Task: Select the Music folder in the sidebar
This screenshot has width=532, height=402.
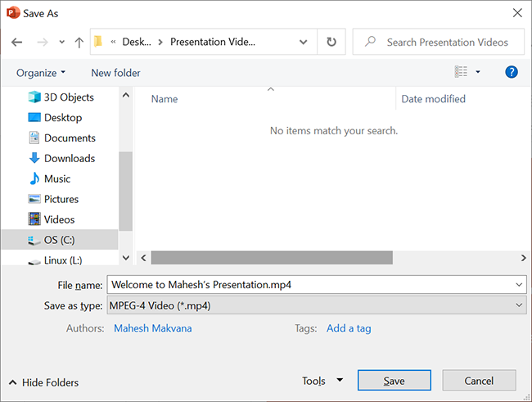Action: pyautogui.click(x=57, y=178)
